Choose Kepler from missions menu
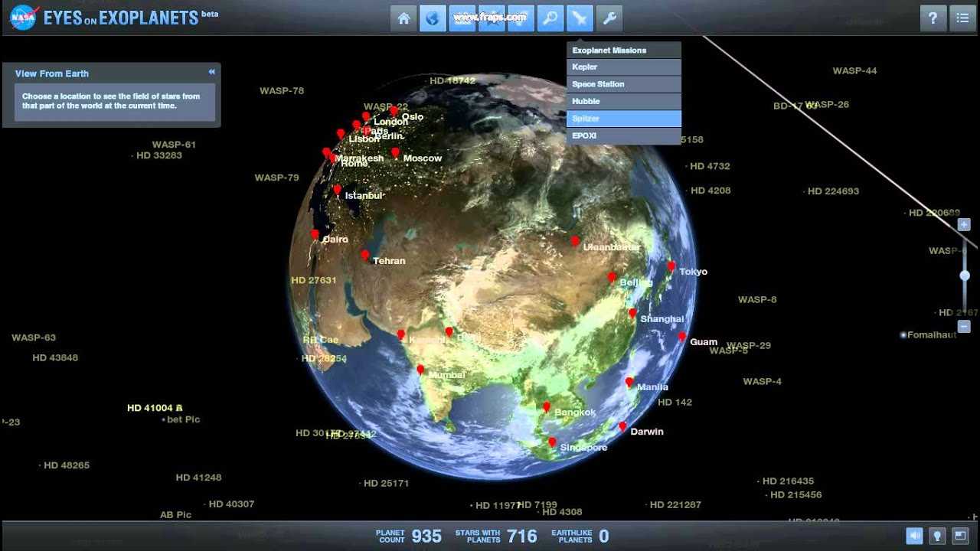 624,67
